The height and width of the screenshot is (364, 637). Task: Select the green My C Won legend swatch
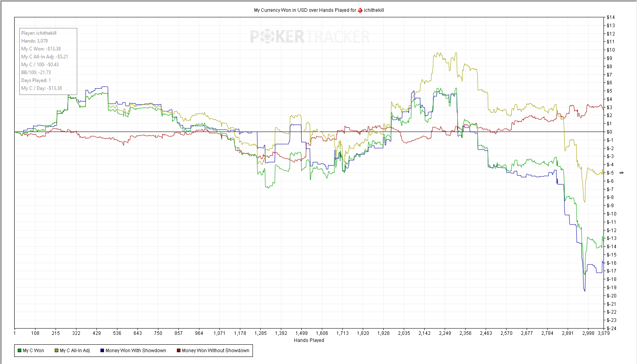coord(19,351)
